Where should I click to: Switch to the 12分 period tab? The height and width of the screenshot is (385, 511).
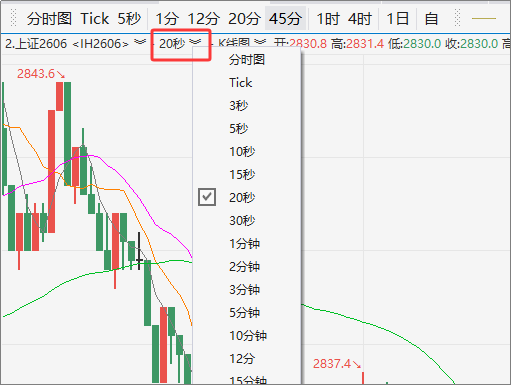(203, 18)
